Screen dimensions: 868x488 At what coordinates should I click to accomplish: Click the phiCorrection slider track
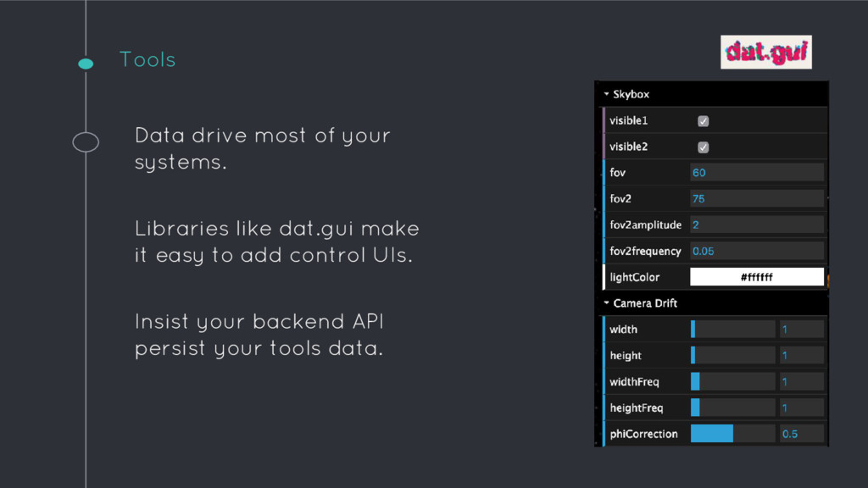click(732, 434)
